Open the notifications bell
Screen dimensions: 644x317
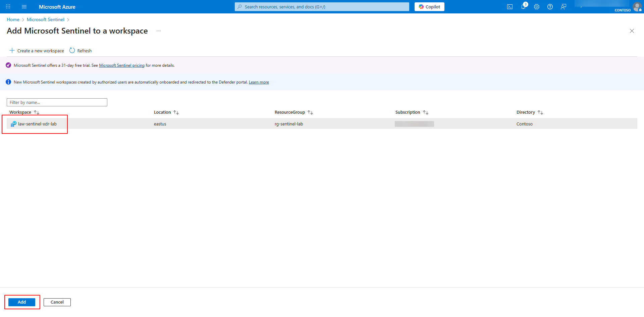click(x=523, y=7)
